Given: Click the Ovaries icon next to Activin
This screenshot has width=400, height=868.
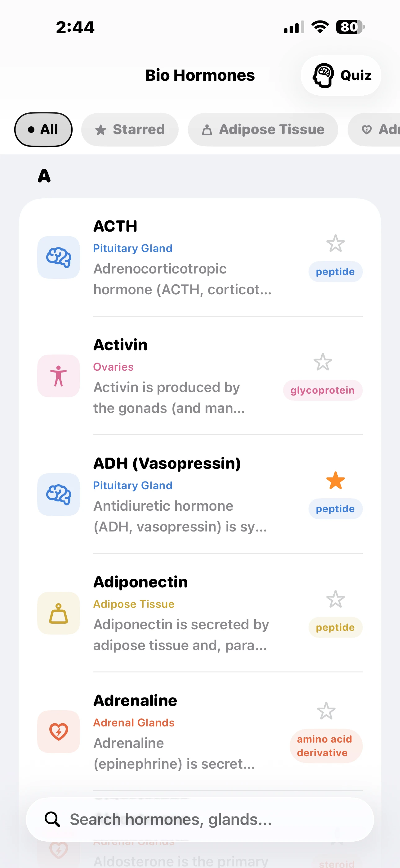Looking at the screenshot, I should [x=58, y=376].
